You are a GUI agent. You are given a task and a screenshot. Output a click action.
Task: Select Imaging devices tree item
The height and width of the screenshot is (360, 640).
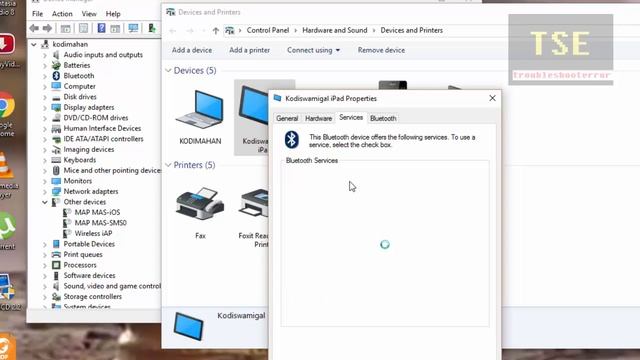tap(89, 149)
